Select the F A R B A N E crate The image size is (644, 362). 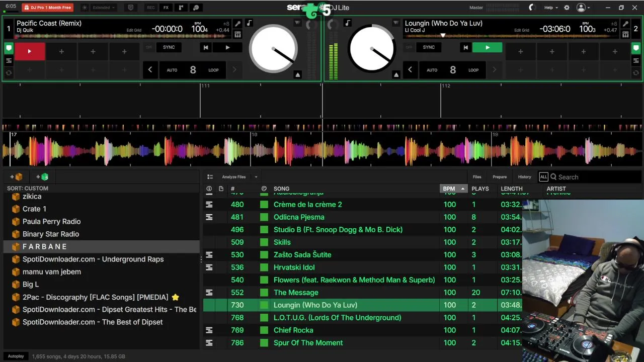101,246
